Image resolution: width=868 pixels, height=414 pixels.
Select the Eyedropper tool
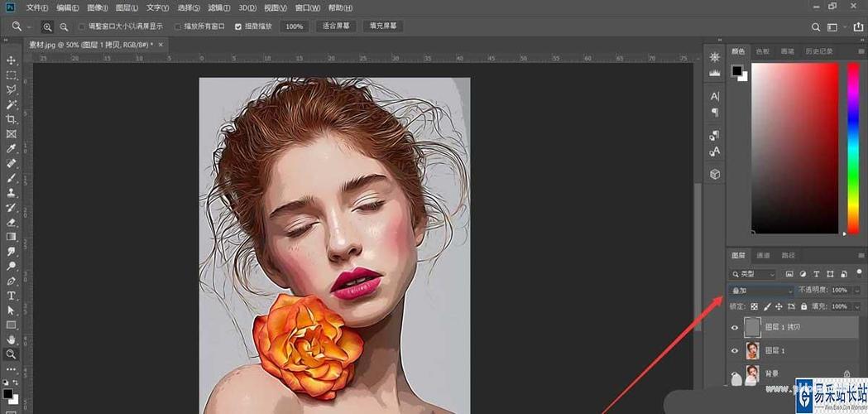click(11, 148)
